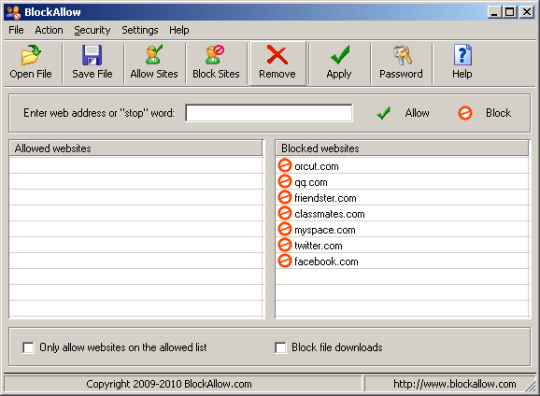Click the window resize grip
540x396 pixels.
(x=531, y=387)
